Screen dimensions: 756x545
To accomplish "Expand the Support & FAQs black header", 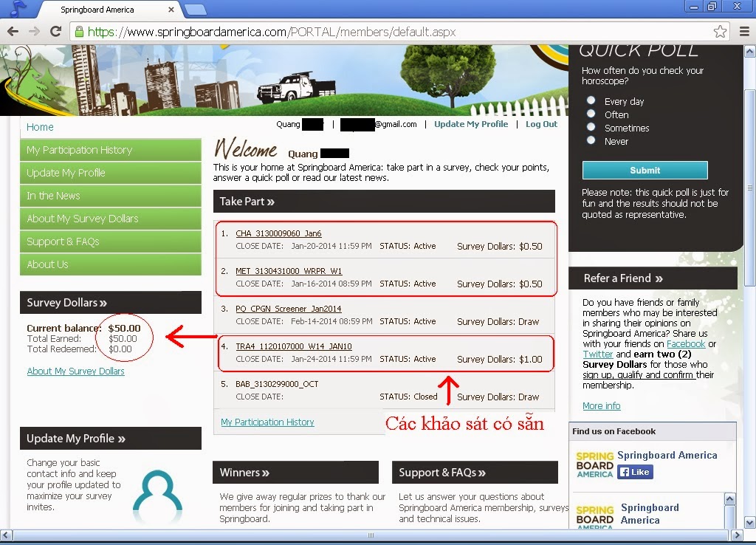I will 475,472.
